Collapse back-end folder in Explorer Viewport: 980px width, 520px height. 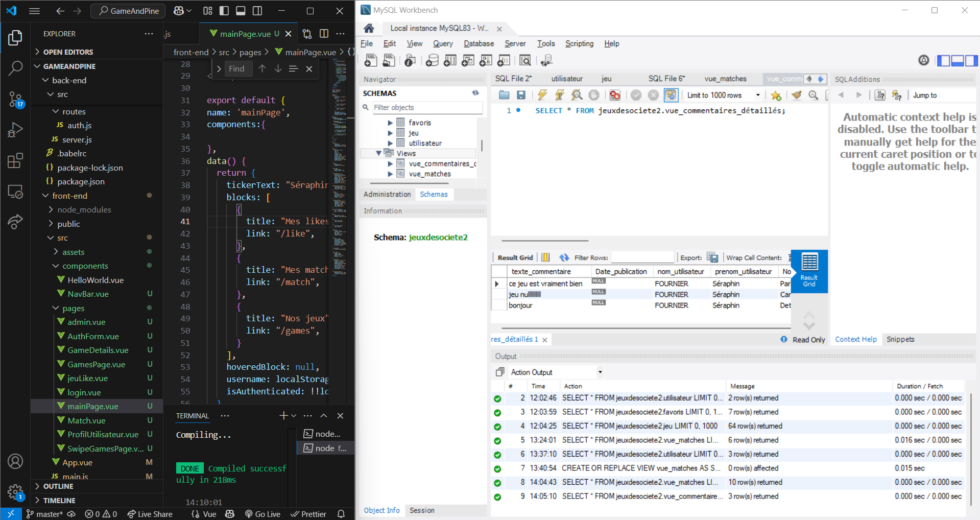pyautogui.click(x=45, y=80)
